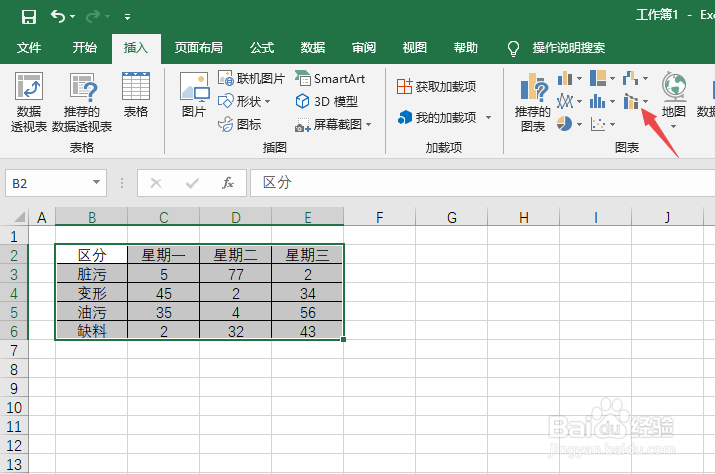Screen dimensions: 715x474
Task: Select cell containing 区分
Action: (92, 255)
